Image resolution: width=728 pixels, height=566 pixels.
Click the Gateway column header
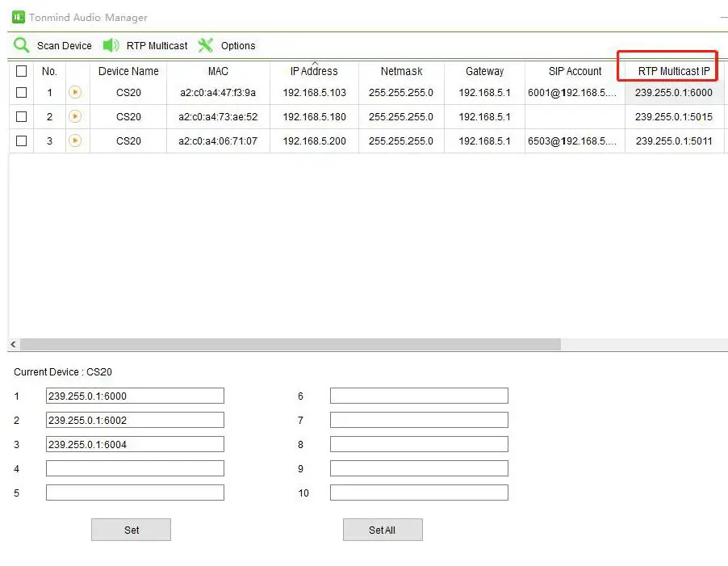485,71
